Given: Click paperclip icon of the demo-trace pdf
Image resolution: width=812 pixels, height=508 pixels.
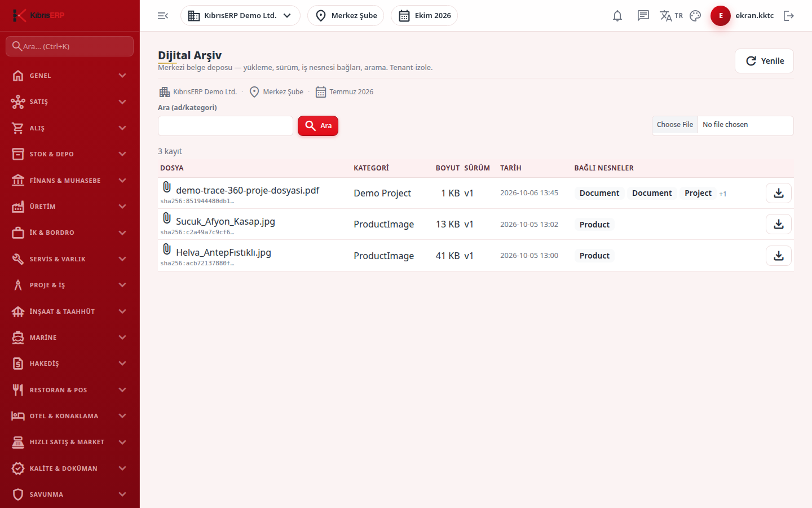Looking at the screenshot, I should 166,187.
